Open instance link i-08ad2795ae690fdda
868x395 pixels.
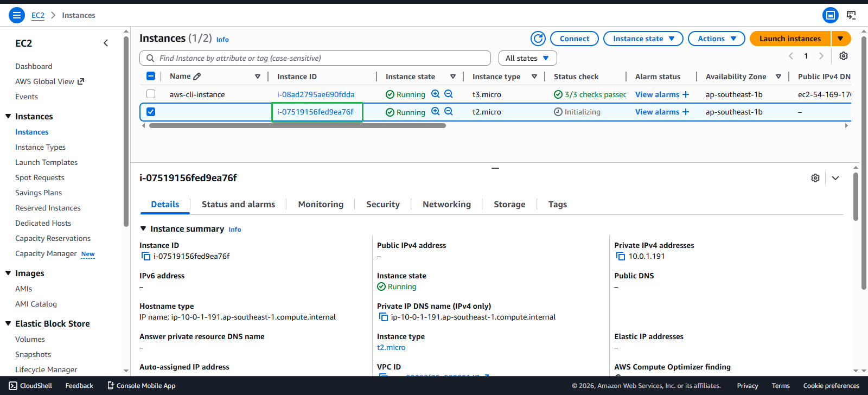coord(316,94)
